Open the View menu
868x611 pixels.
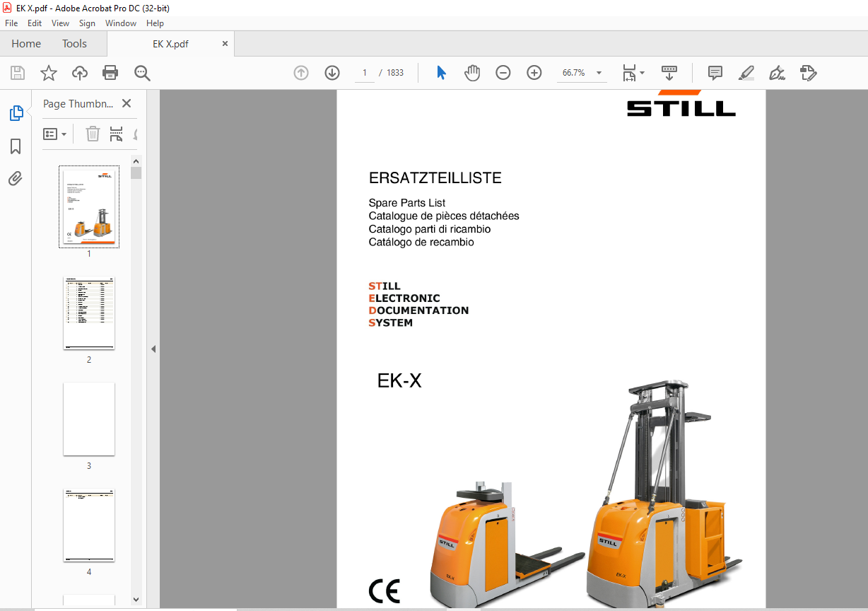click(61, 23)
